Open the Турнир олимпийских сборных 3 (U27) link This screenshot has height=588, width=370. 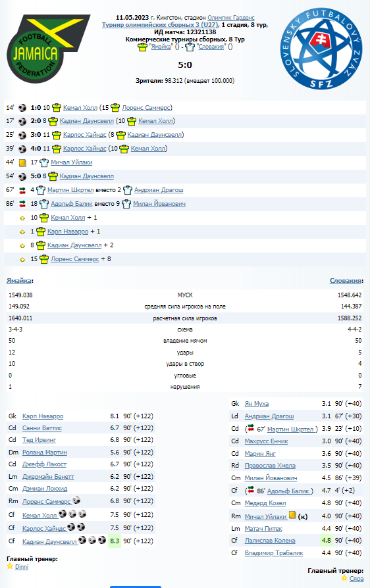point(160,25)
